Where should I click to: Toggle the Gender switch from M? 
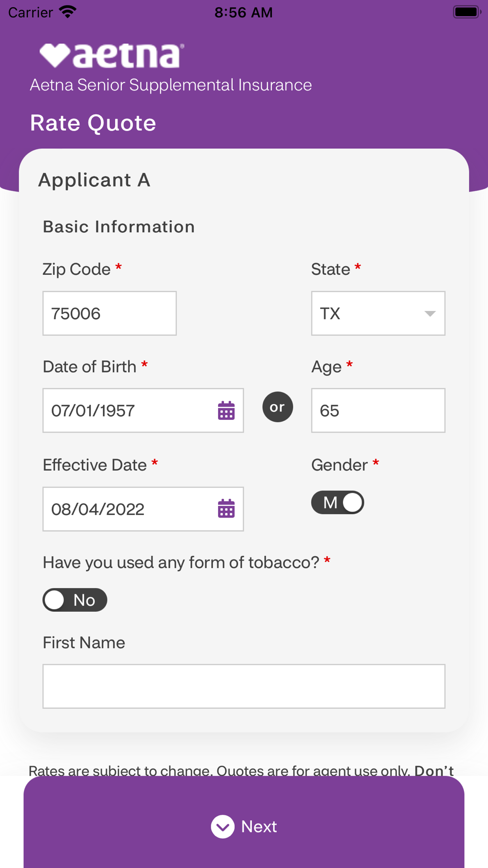click(338, 502)
